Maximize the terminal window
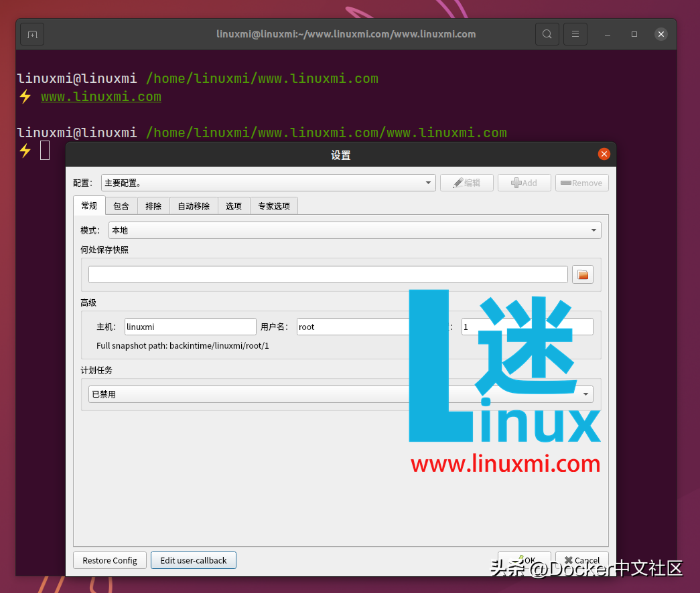Image resolution: width=700 pixels, height=593 pixels. 634,34
